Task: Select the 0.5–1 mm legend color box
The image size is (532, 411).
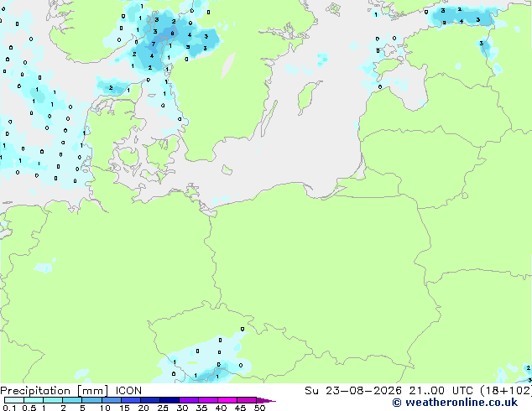Action: click(x=34, y=400)
